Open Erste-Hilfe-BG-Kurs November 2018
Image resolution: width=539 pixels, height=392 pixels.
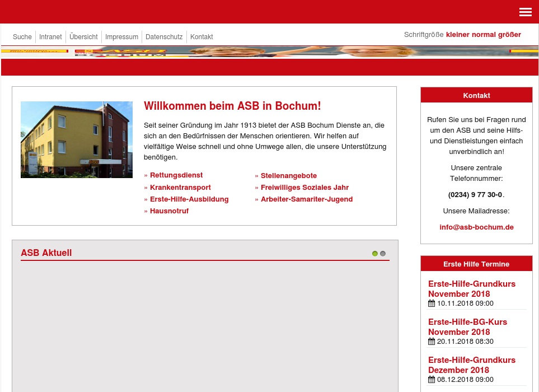[468, 327]
